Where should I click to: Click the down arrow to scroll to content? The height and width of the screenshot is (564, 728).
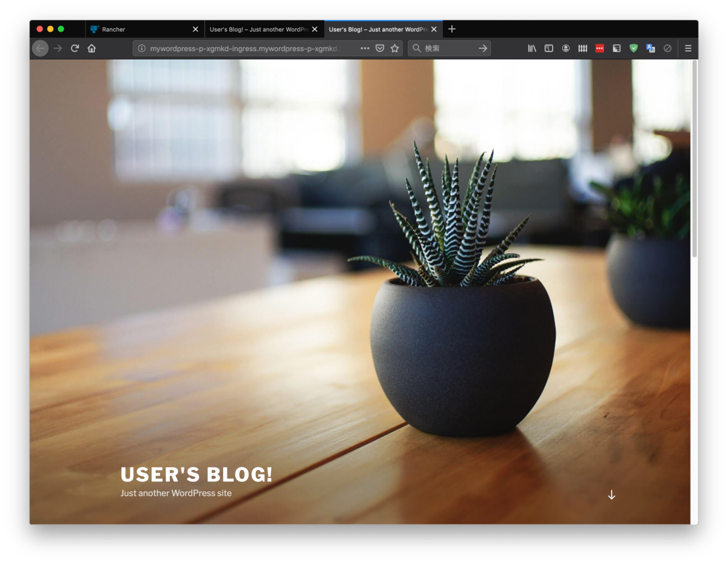coord(612,495)
